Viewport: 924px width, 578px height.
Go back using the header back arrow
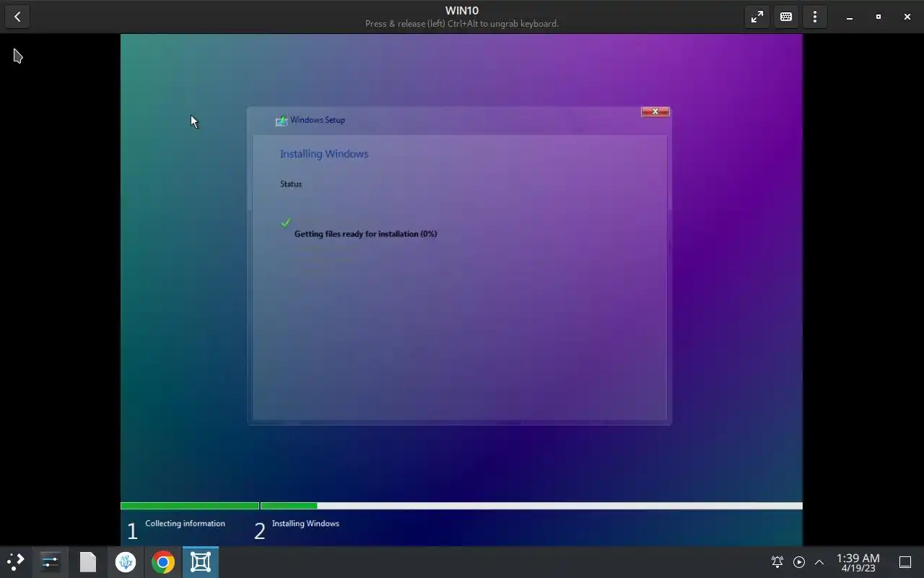click(17, 17)
